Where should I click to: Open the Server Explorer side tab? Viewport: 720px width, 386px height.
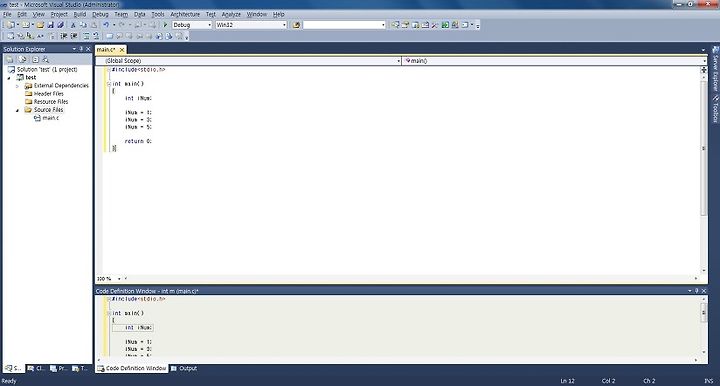[715, 69]
